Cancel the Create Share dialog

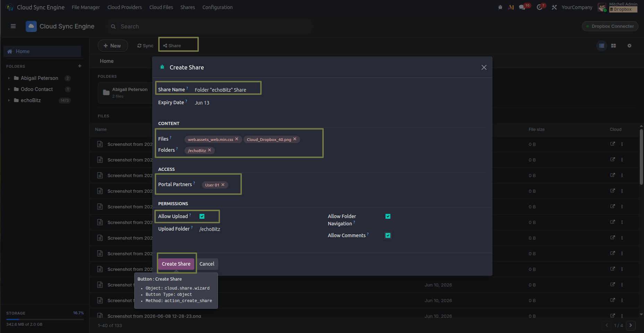pos(207,264)
